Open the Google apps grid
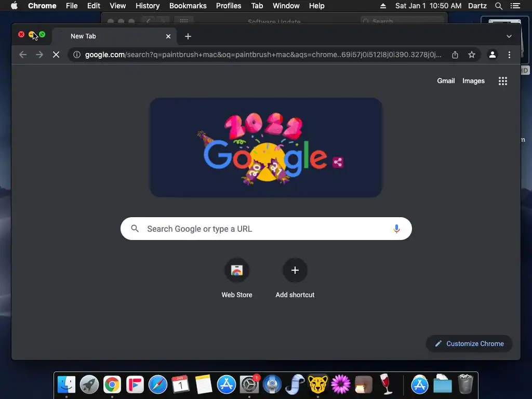The width and height of the screenshot is (532, 399). pyautogui.click(x=503, y=81)
